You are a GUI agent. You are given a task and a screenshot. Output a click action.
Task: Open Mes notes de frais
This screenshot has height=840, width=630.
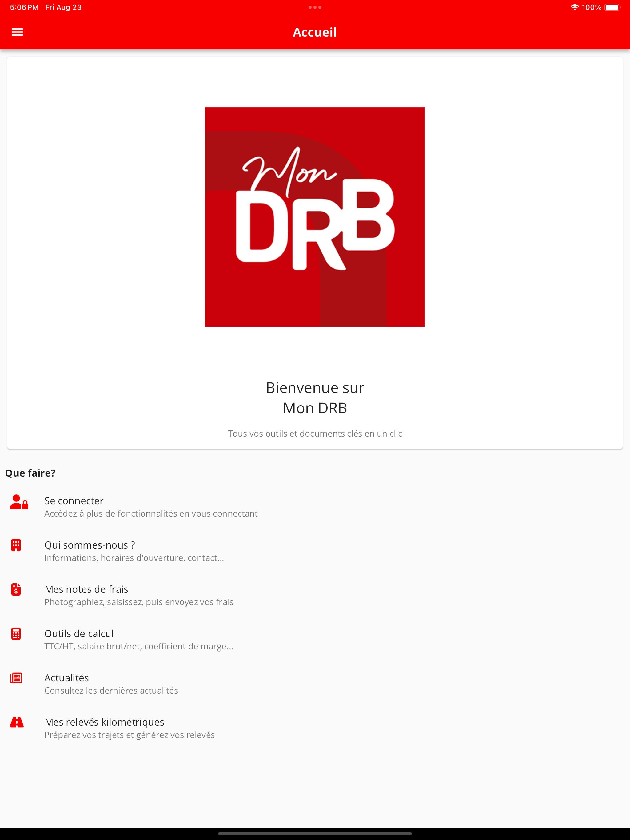tap(315, 595)
